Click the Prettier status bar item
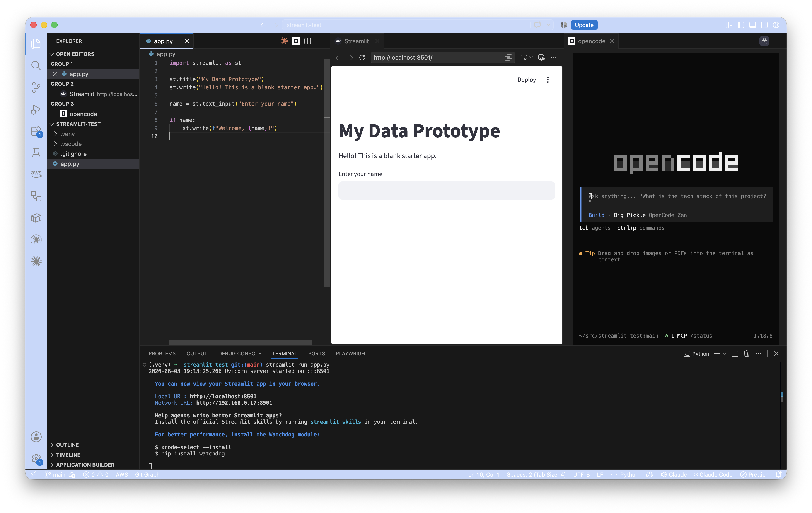Image resolution: width=812 pixels, height=513 pixels. click(754, 474)
